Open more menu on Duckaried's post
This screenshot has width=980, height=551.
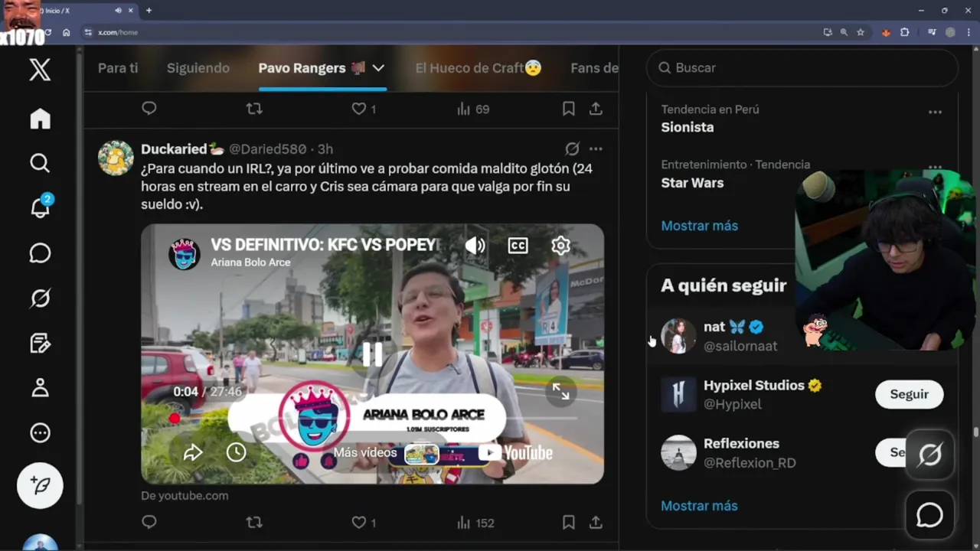click(x=596, y=148)
